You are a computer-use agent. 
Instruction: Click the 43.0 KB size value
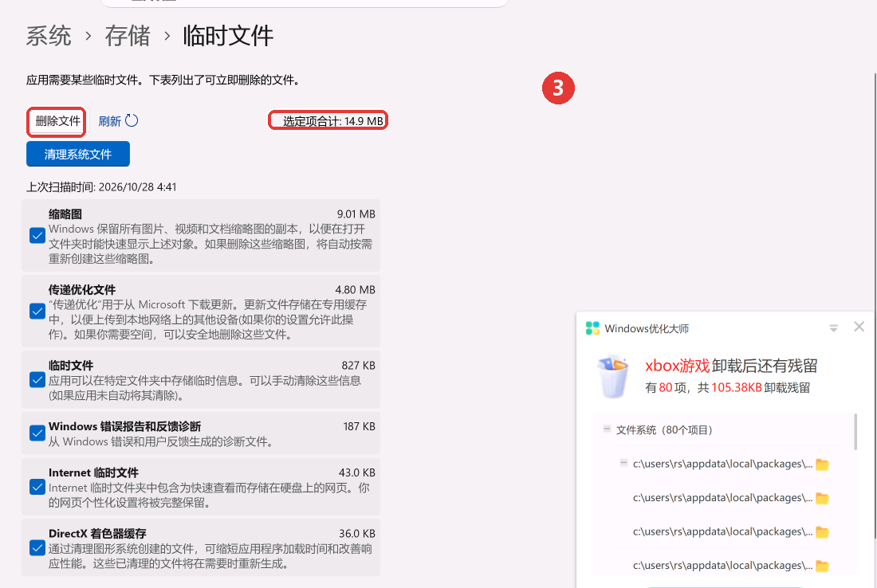click(357, 472)
